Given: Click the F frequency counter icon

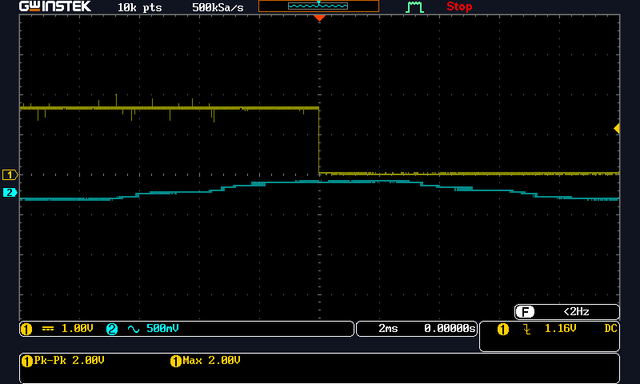Looking at the screenshot, I should click(525, 312).
